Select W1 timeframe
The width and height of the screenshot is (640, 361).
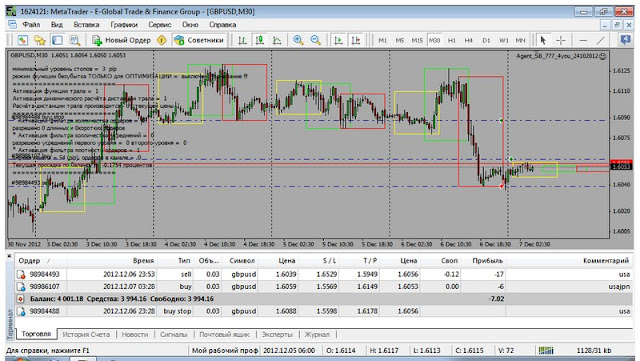tap(504, 40)
